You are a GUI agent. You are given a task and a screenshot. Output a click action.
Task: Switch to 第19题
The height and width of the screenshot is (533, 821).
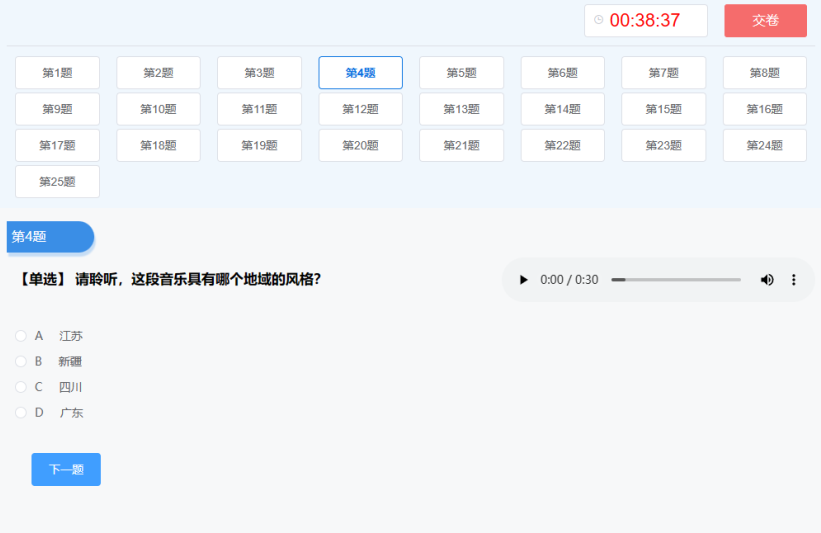(259, 145)
